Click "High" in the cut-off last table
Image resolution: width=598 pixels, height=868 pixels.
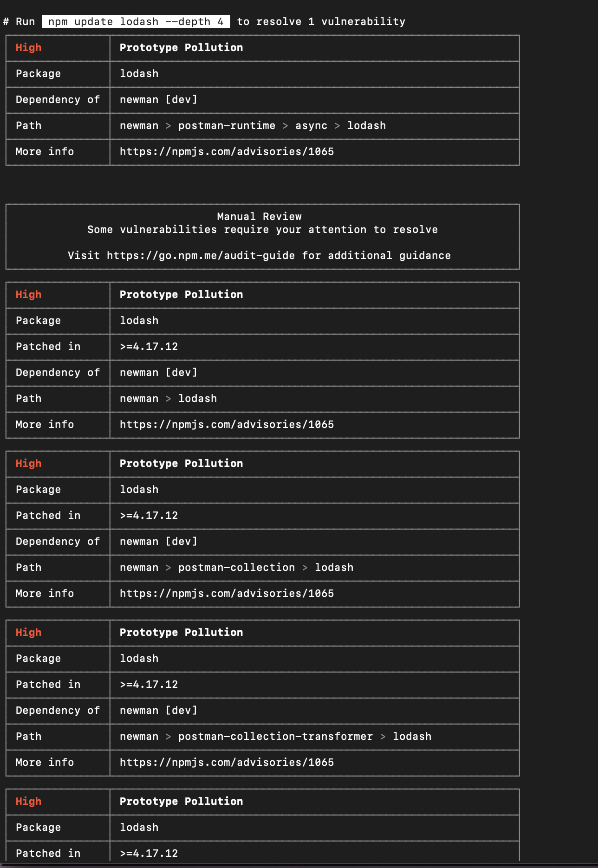point(28,802)
